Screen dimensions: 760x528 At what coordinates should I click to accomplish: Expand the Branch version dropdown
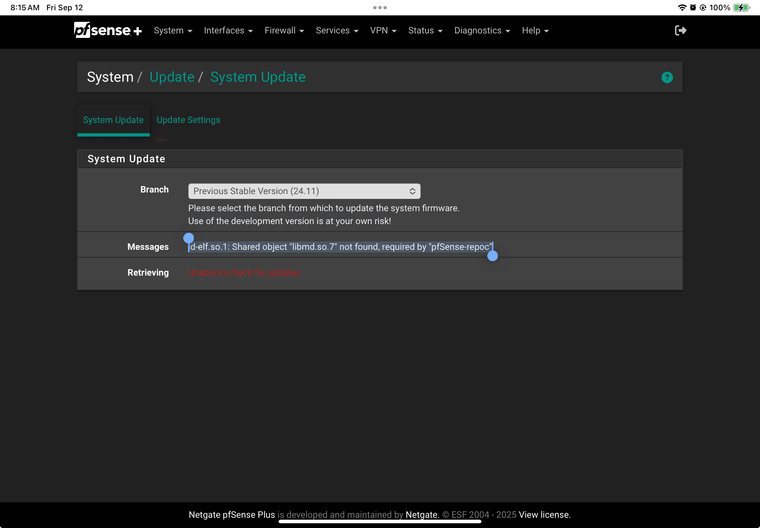304,191
